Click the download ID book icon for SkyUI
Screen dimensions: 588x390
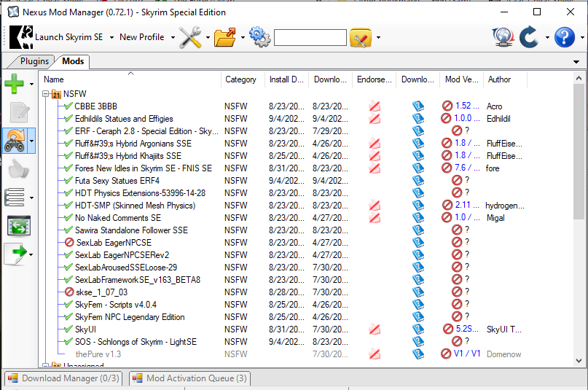coord(418,329)
